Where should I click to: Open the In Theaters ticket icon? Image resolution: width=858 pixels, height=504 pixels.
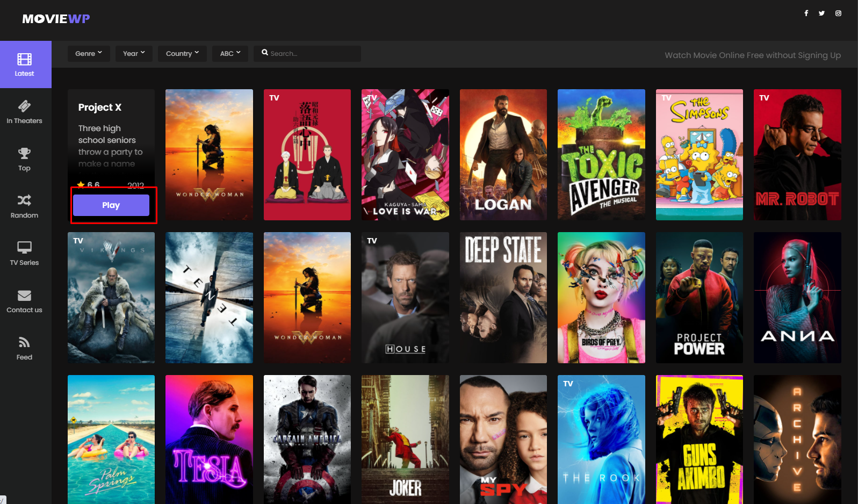point(24,106)
